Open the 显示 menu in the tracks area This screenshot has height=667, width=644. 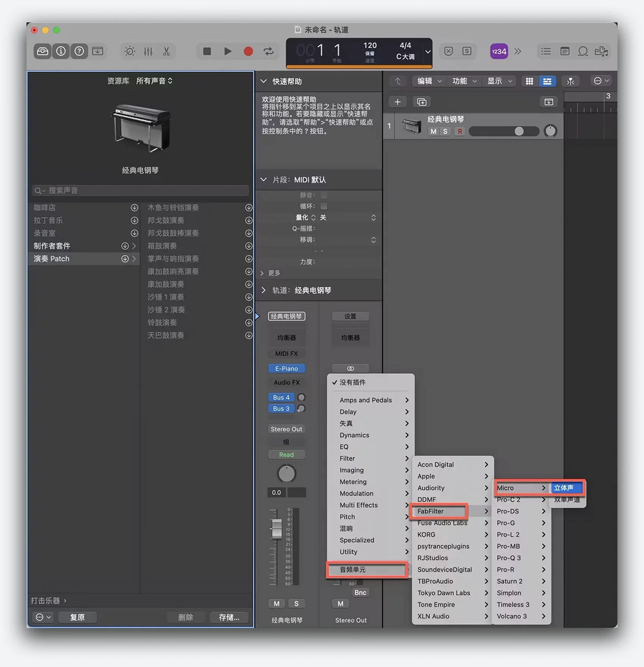tap(499, 81)
